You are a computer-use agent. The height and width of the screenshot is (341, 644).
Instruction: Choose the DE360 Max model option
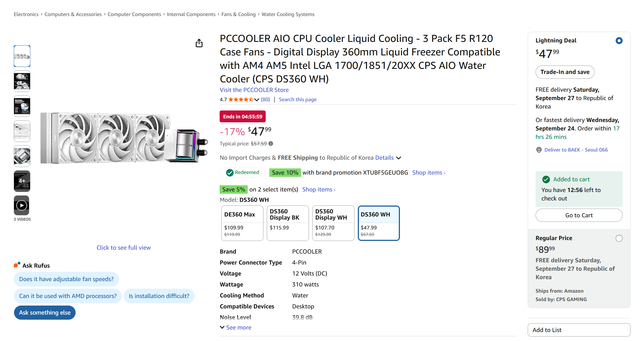click(x=242, y=223)
